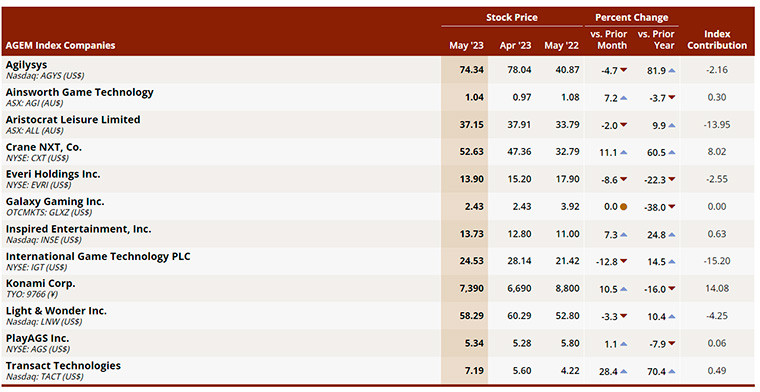
Task: Select the PlayAGS Inc. company name
Action: [x=37, y=338]
